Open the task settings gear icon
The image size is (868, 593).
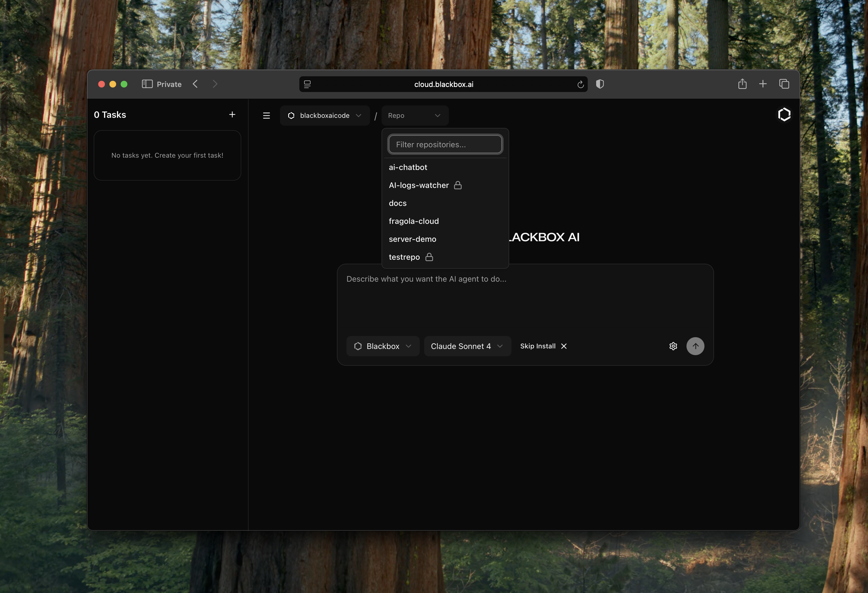click(673, 346)
